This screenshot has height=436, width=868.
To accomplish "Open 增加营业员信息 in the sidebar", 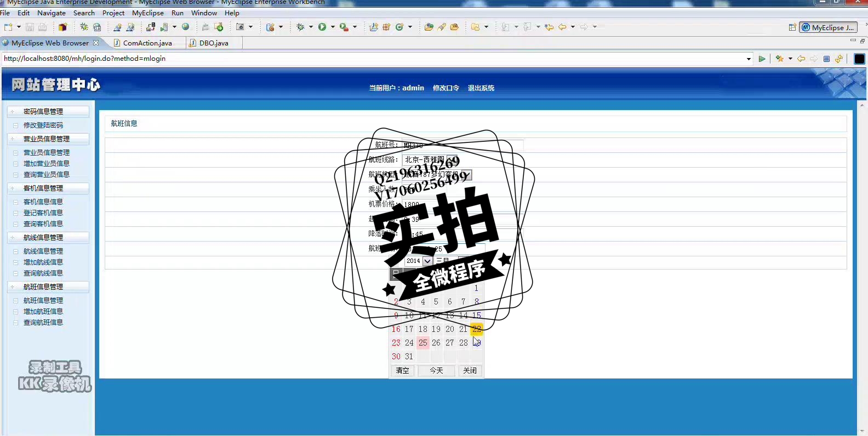I will (47, 163).
